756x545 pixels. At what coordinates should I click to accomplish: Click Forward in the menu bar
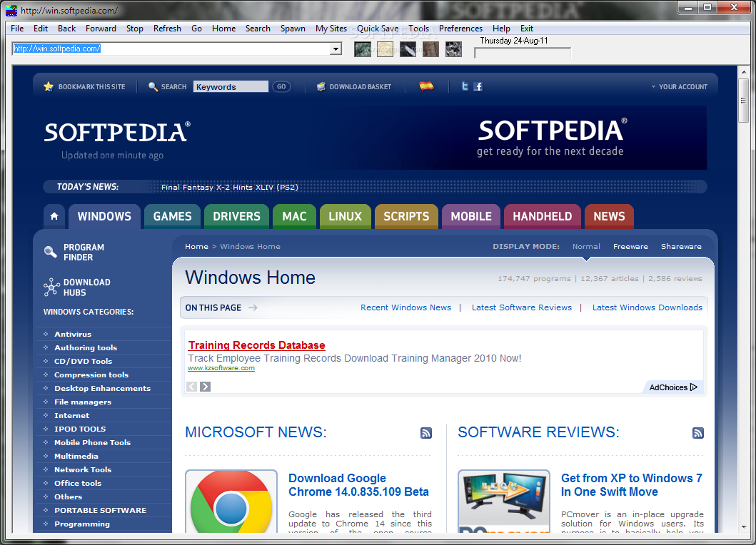pyautogui.click(x=101, y=29)
